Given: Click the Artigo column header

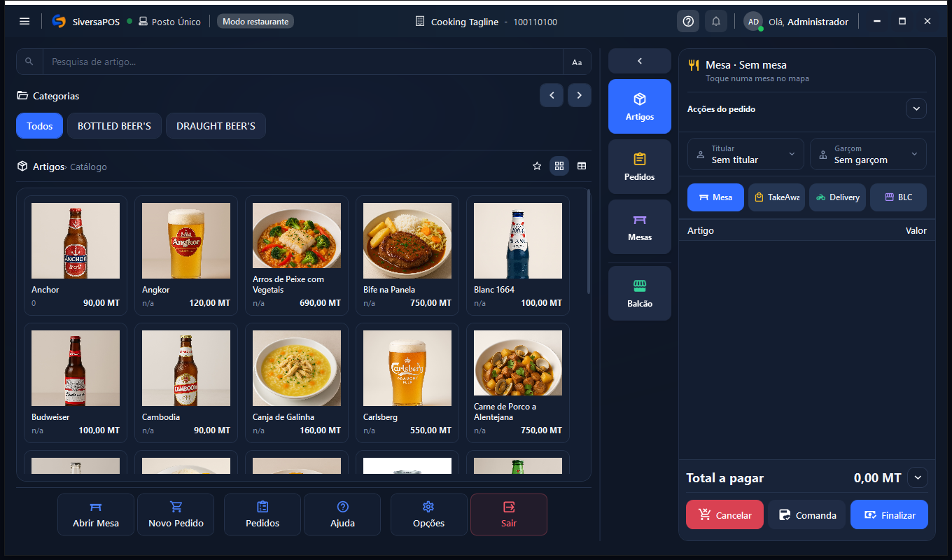Looking at the screenshot, I should tap(701, 230).
